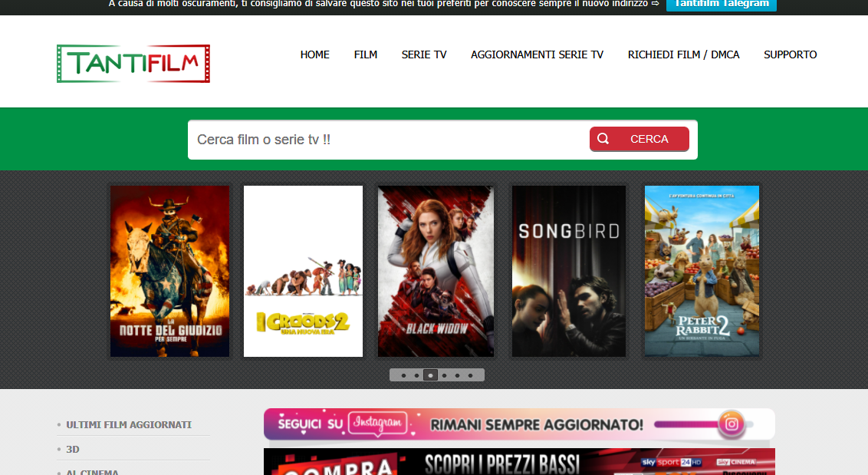Focus the Cerca film o serie tv field
Screen dimensions: 868x475
point(387,140)
